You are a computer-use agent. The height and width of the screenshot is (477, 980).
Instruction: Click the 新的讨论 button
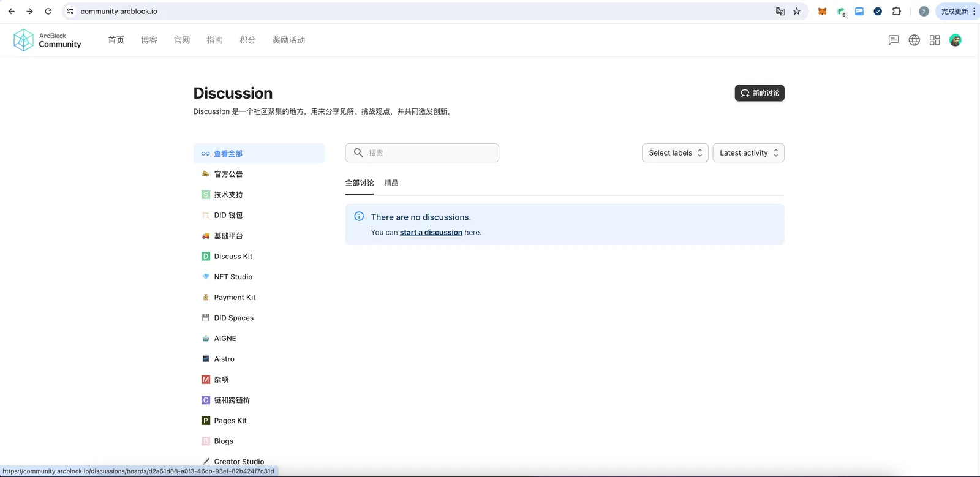(759, 93)
